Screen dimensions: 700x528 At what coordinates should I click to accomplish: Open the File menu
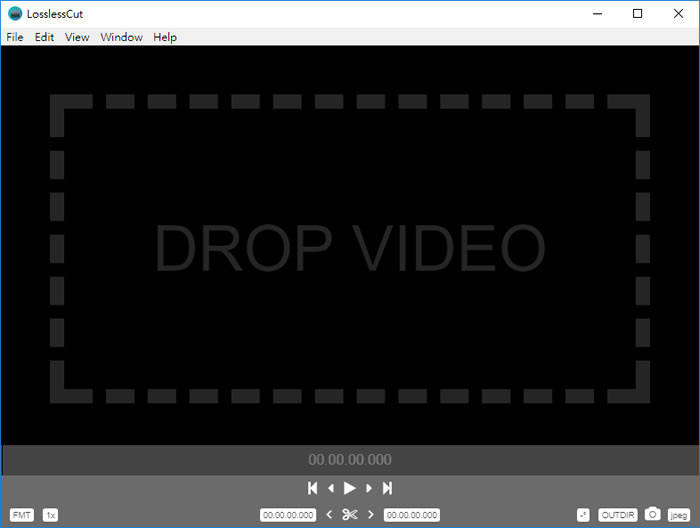pyautogui.click(x=15, y=37)
